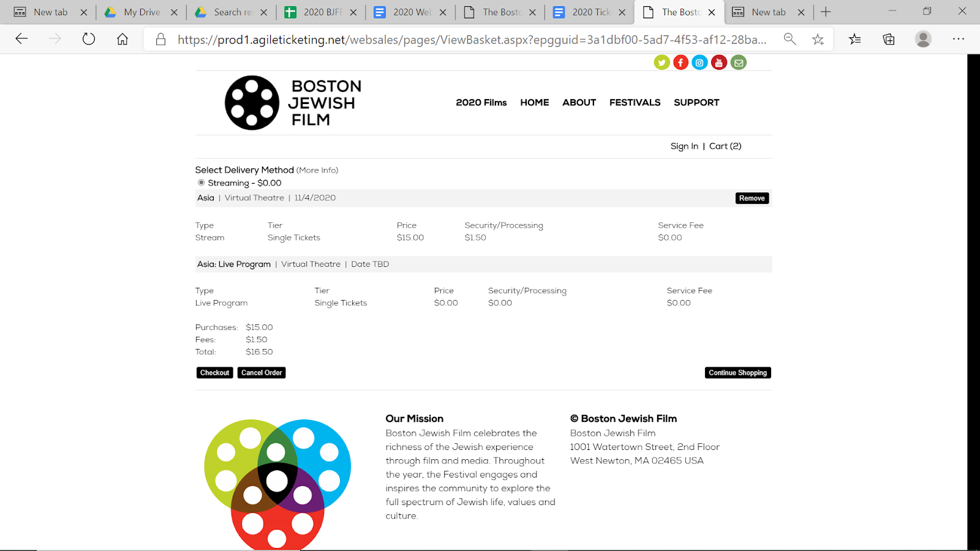Go to the browser home page icon
The width and height of the screenshot is (980, 551).
(123, 39)
